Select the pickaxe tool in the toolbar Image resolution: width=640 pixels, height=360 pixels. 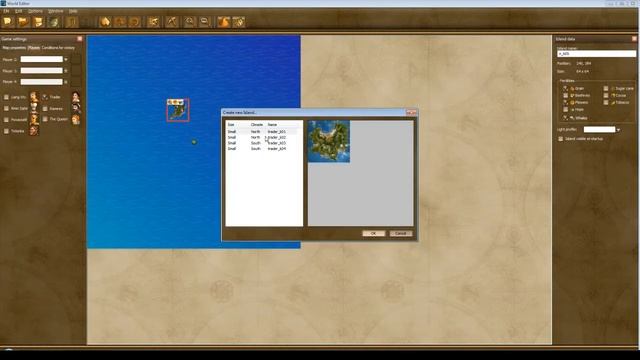(171, 22)
